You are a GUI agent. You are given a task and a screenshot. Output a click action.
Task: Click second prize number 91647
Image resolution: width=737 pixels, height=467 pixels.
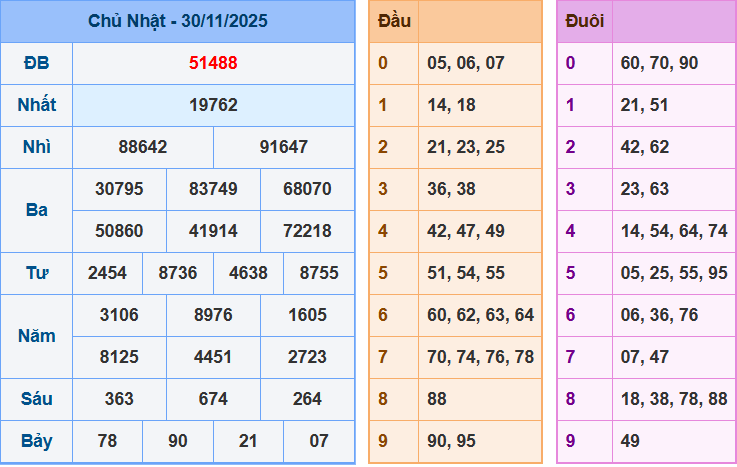point(284,147)
